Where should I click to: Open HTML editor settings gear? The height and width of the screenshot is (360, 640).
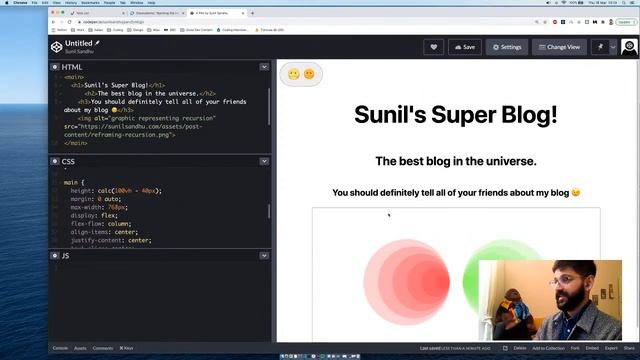[x=55, y=67]
